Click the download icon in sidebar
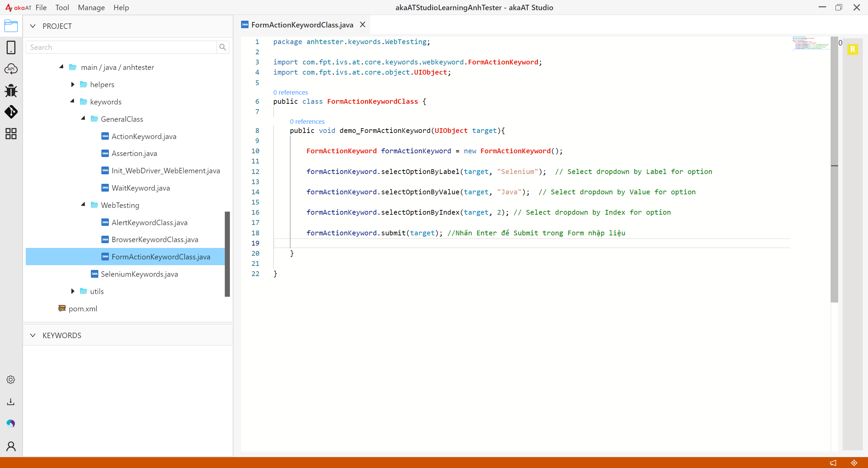 [11, 402]
